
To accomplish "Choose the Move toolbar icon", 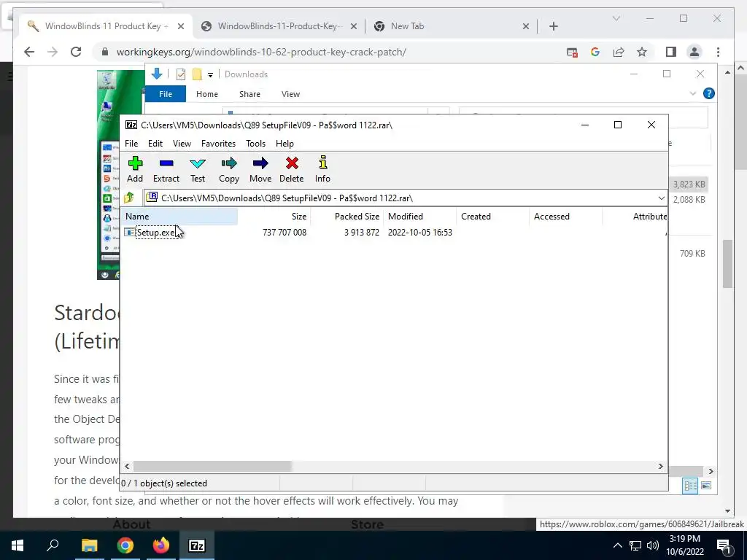I will coord(260,169).
